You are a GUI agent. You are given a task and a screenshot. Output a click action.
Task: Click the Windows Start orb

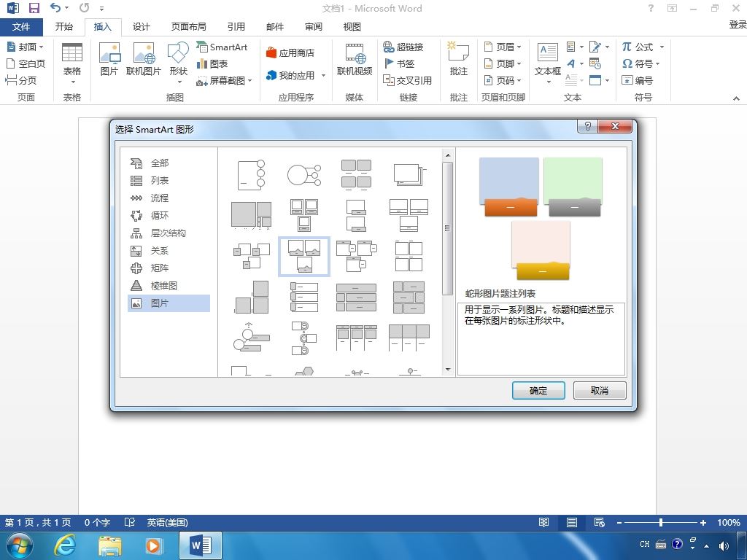(20, 545)
